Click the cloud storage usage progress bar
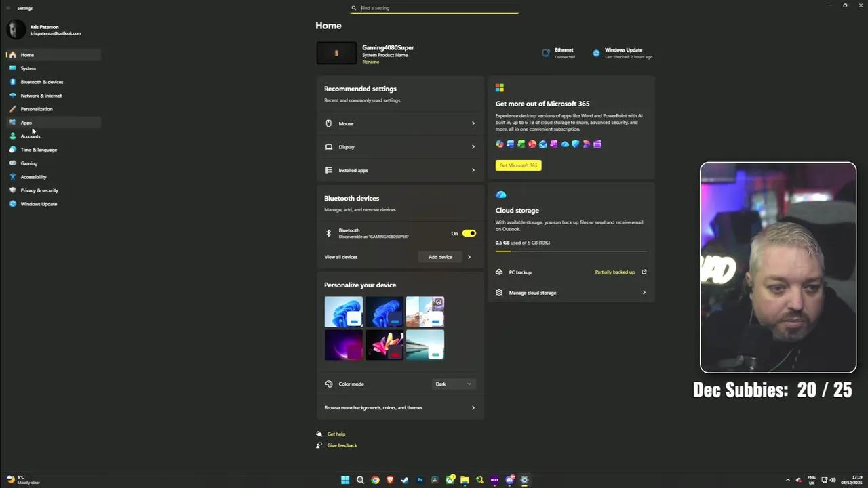The height and width of the screenshot is (488, 868). pyautogui.click(x=571, y=251)
